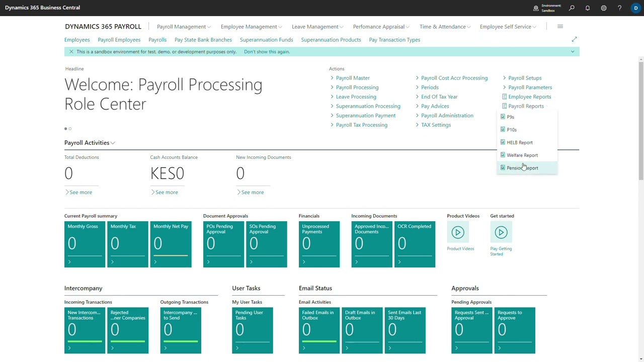
Task: Open the Superannuation Products link
Action: (x=331, y=40)
